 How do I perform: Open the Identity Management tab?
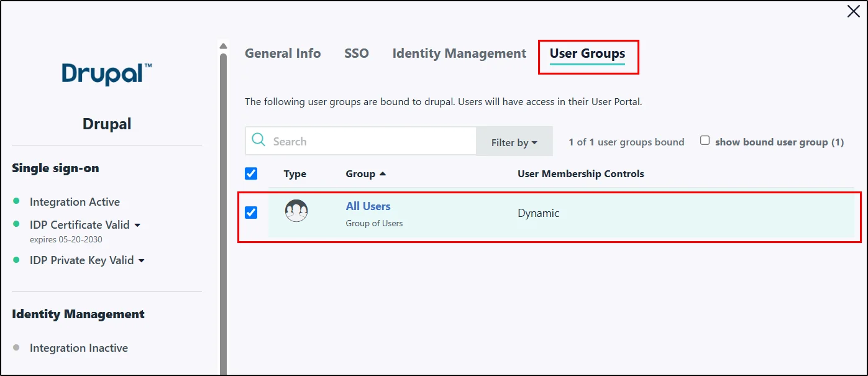(459, 53)
